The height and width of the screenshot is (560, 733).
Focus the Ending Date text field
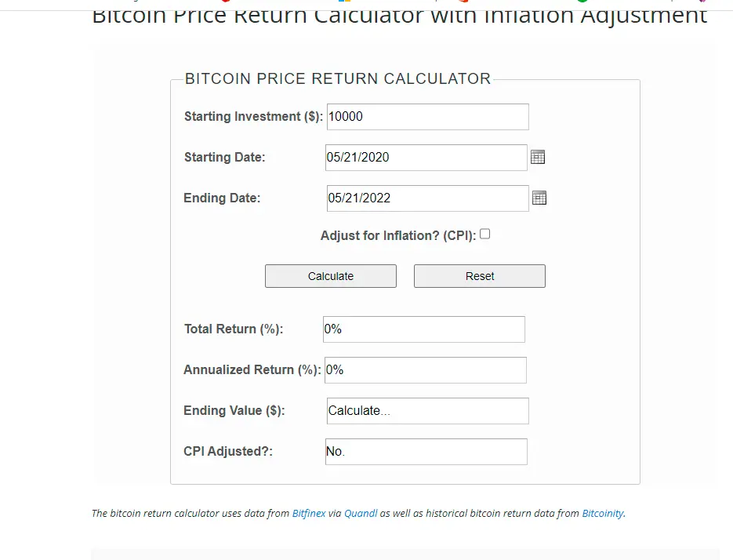[427, 198]
